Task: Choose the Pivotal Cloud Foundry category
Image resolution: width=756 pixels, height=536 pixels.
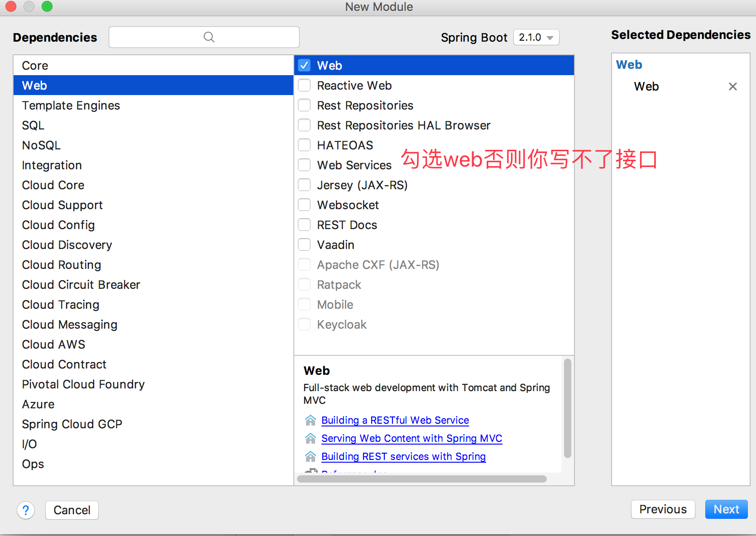Action: coord(153,384)
